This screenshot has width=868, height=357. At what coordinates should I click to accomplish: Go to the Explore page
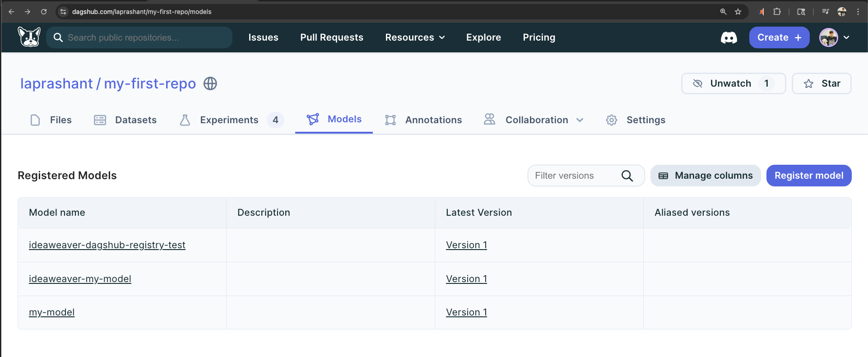pyautogui.click(x=483, y=37)
